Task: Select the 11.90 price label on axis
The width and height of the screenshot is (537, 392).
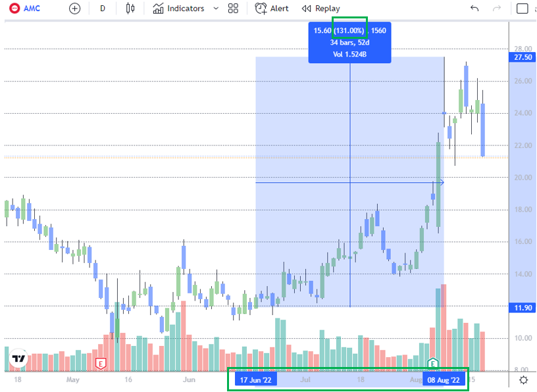Action: [523, 308]
